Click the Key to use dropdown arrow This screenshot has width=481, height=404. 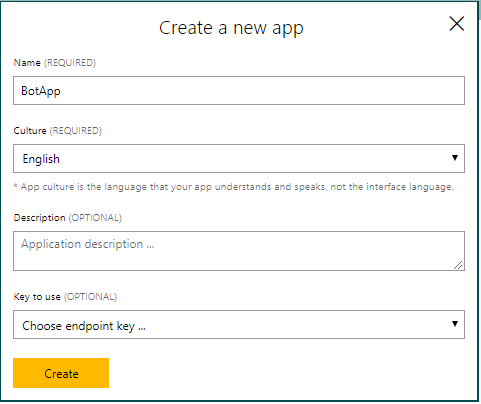(x=455, y=324)
